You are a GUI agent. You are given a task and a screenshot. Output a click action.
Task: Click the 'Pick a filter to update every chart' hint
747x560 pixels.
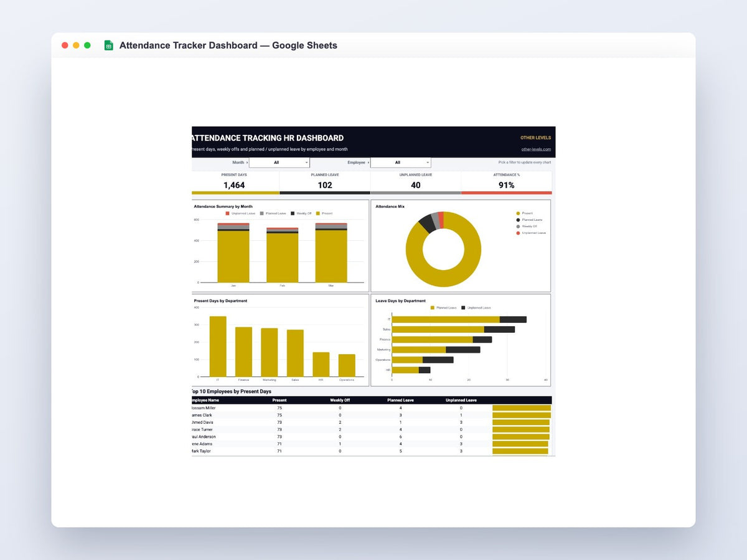525,162
